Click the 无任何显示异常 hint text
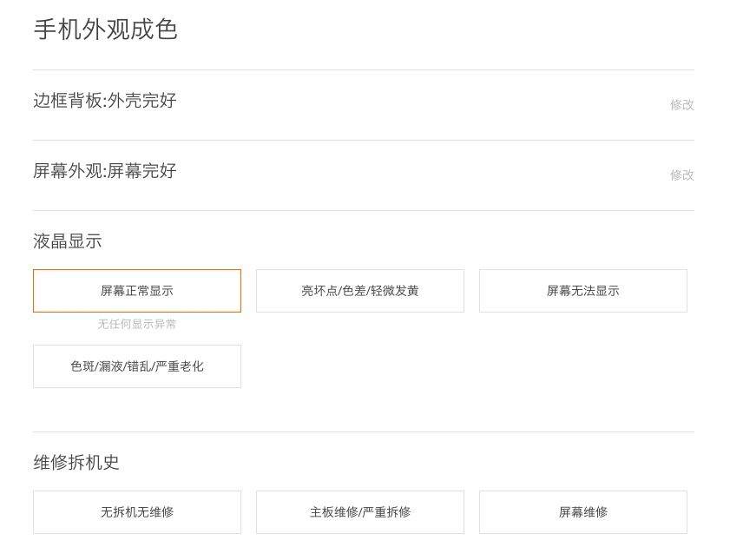The height and width of the screenshot is (560, 730). (137, 324)
